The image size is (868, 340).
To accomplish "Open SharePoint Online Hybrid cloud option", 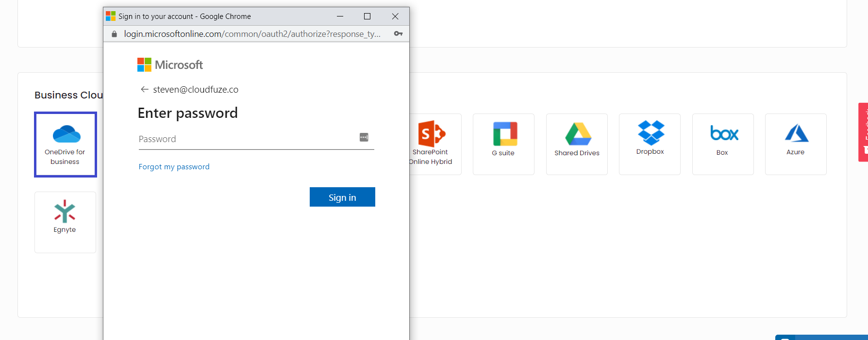I will click(x=435, y=144).
